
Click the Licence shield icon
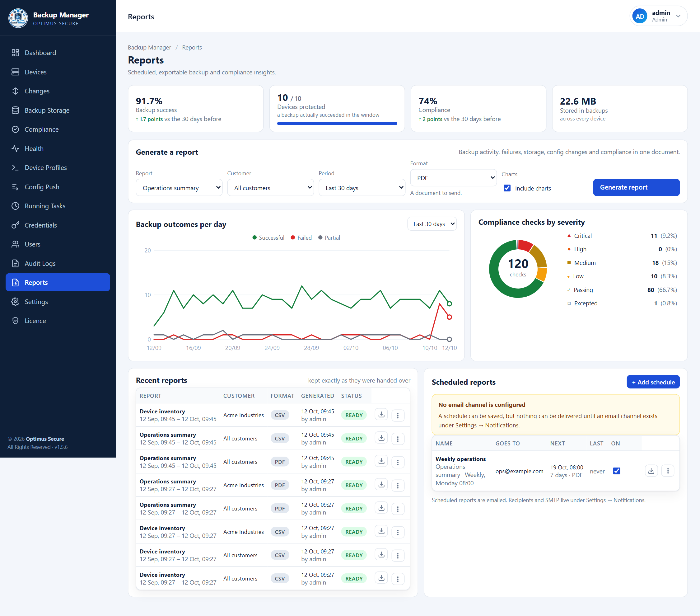point(16,321)
